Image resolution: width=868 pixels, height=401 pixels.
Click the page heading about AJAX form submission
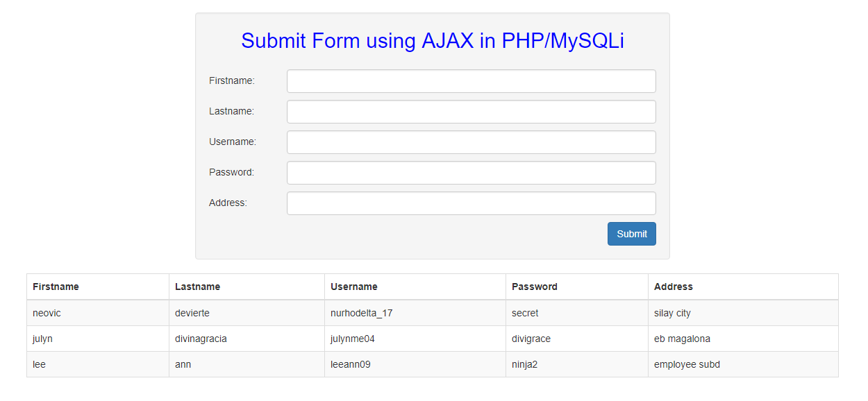[432, 40]
